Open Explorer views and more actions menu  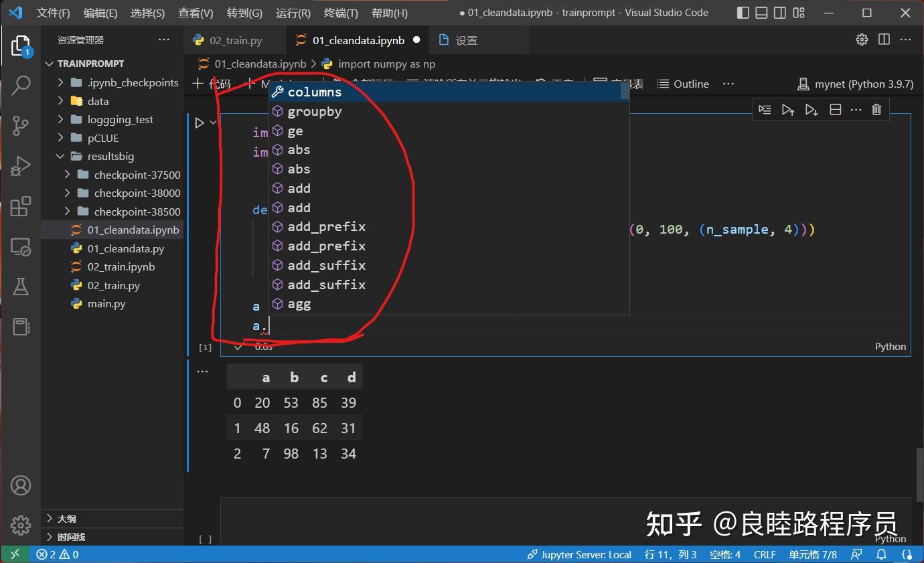(164, 39)
